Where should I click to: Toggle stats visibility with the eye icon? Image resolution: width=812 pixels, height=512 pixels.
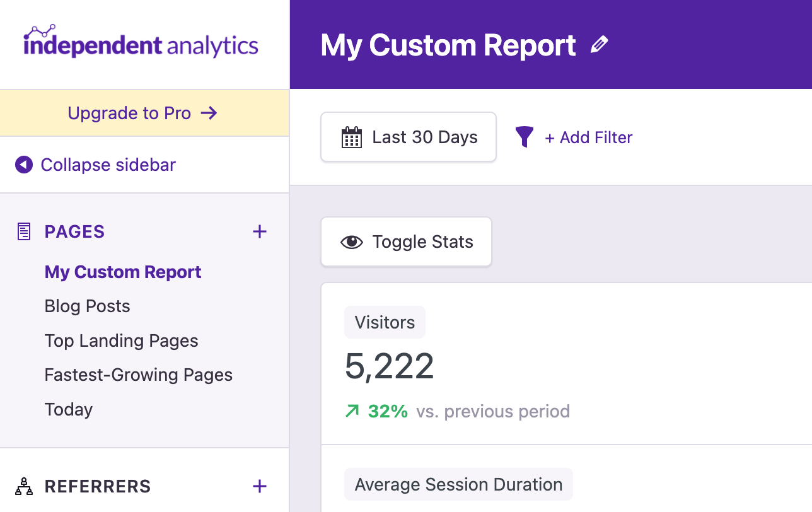(x=352, y=241)
